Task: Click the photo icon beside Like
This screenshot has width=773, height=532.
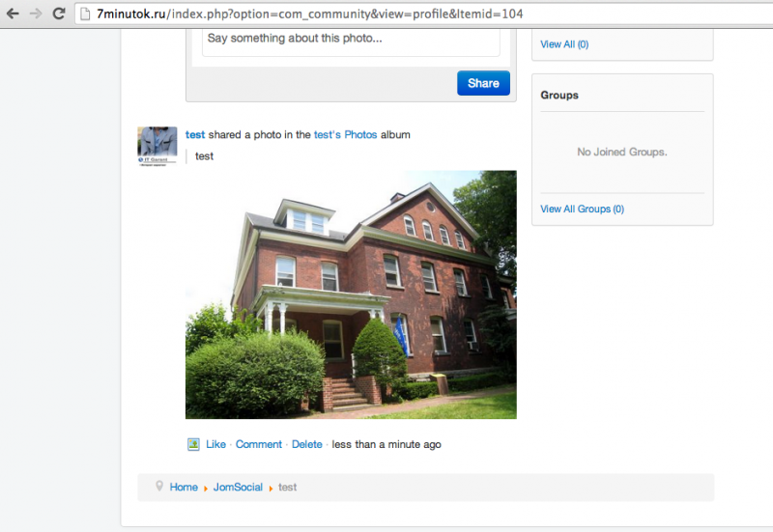Action: click(x=194, y=444)
